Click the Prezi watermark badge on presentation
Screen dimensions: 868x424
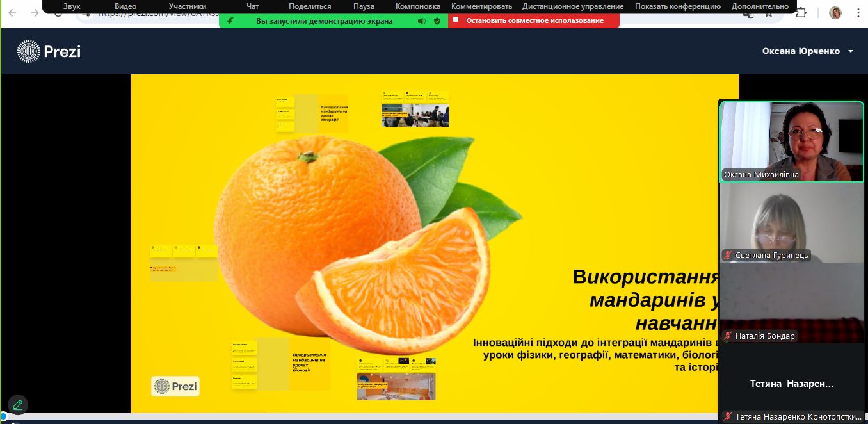pyautogui.click(x=175, y=386)
